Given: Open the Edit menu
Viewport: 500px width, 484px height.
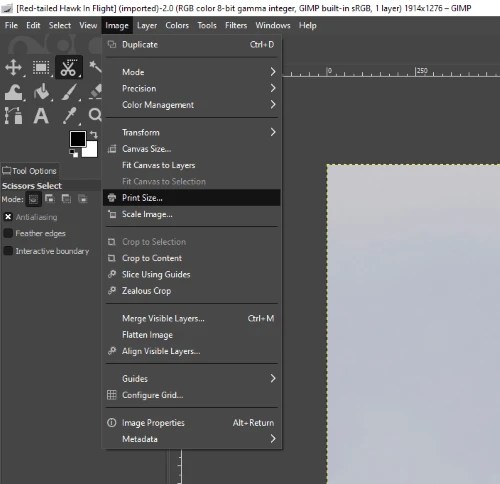Looking at the screenshot, I should tap(33, 25).
